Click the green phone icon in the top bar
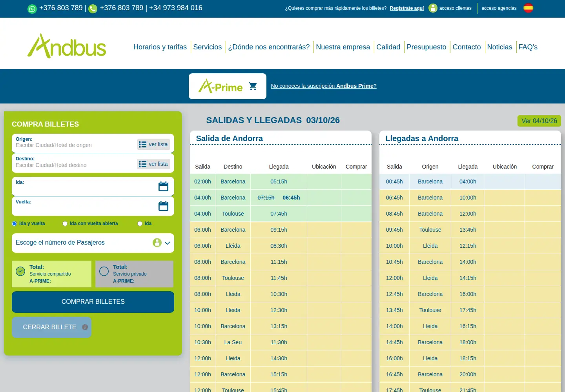Viewport: 565px width, 392px height. [93, 9]
